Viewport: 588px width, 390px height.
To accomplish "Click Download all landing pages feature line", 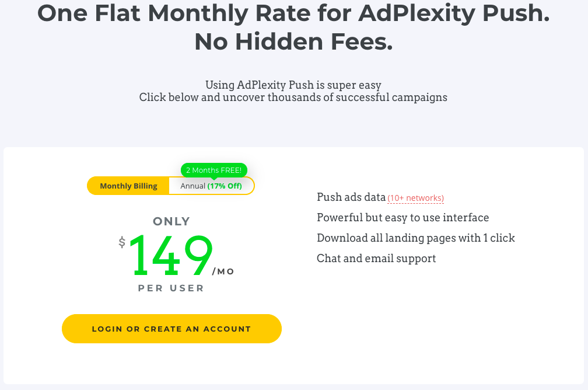I will point(415,238).
